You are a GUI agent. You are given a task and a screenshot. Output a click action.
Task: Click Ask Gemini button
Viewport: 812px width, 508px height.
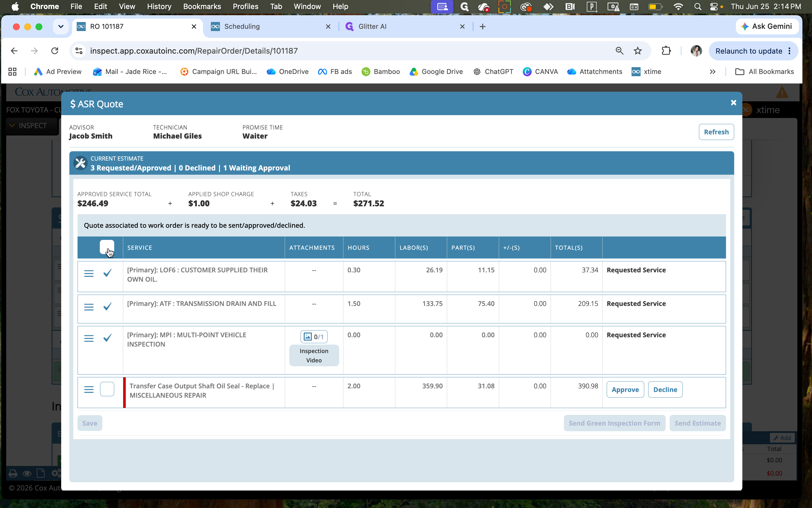(767, 26)
